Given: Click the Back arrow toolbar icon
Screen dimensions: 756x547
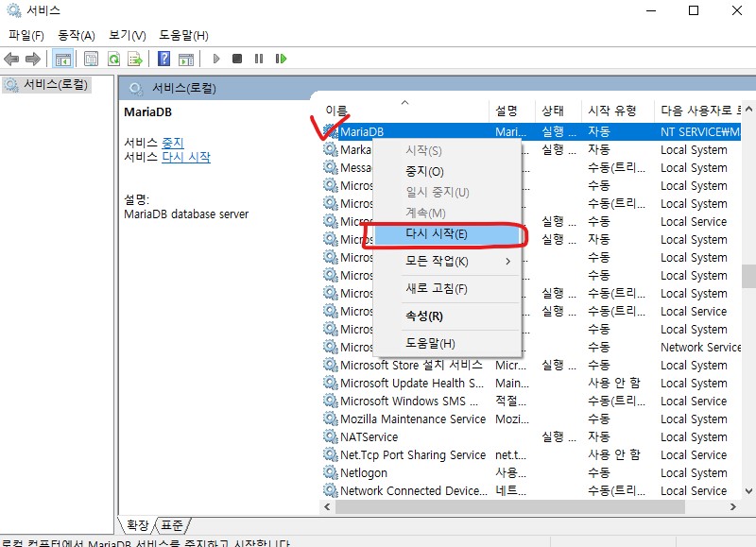Looking at the screenshot, I should [x=11, y=59].
